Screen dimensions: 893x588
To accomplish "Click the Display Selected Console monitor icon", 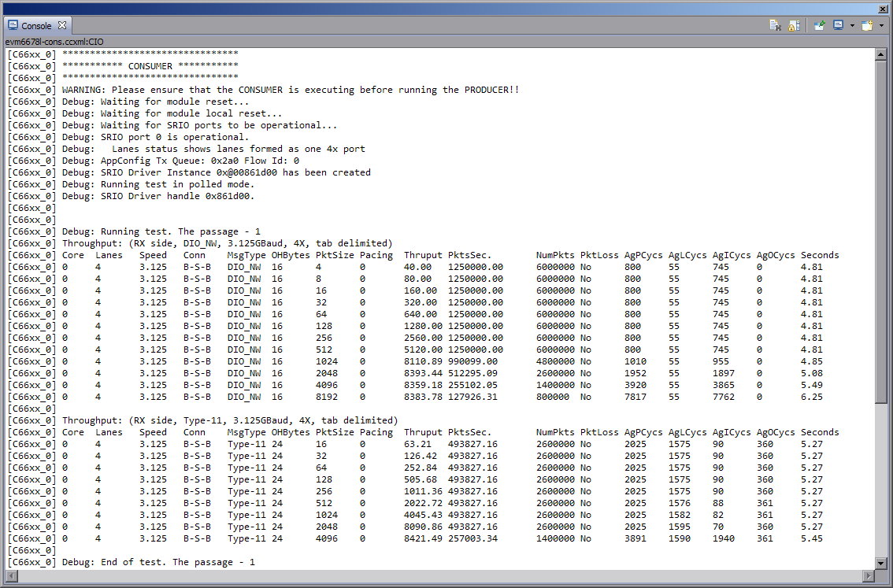I will pos(839,26).
